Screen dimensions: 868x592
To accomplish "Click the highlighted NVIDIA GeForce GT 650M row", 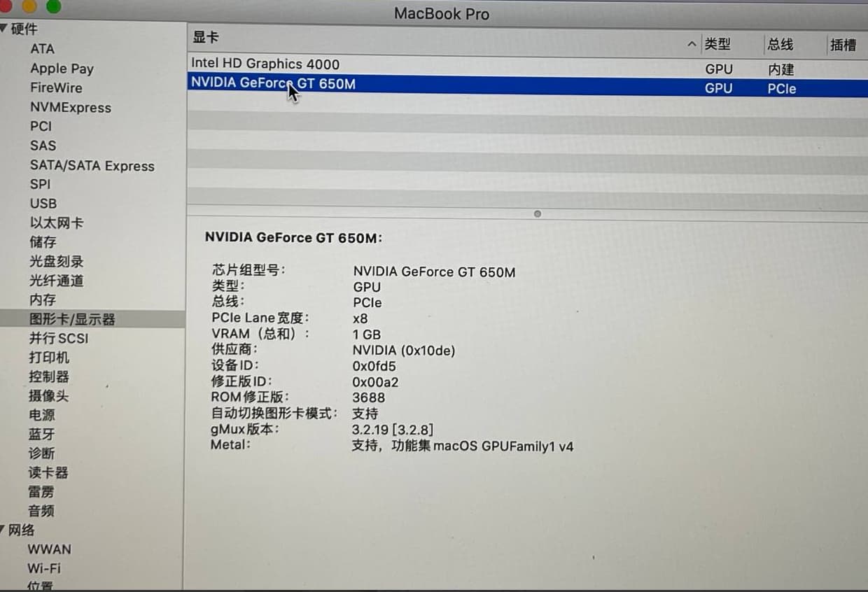I will 528,85.
